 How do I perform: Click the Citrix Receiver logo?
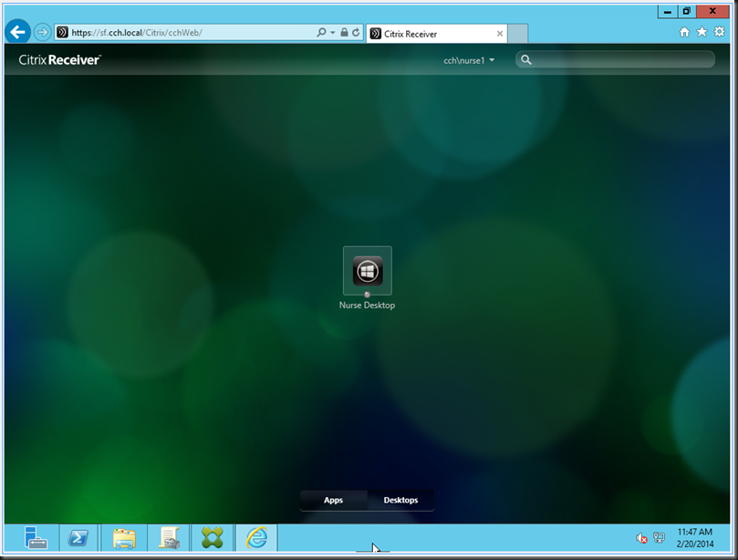click(x=59, y=60)
